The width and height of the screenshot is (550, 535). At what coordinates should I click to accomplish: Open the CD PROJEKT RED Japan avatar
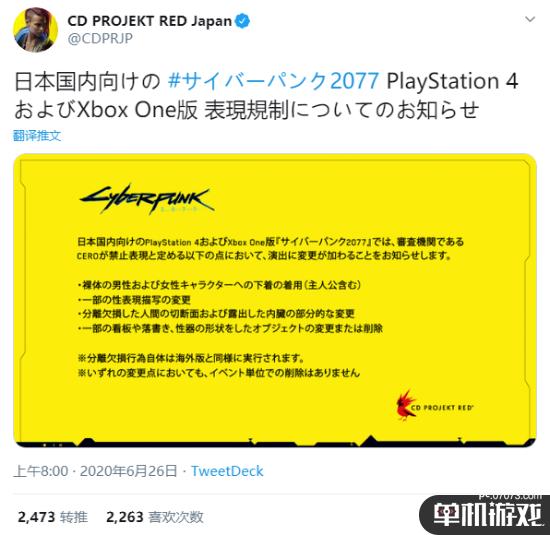pyautogui.click(x=35, y=30)
